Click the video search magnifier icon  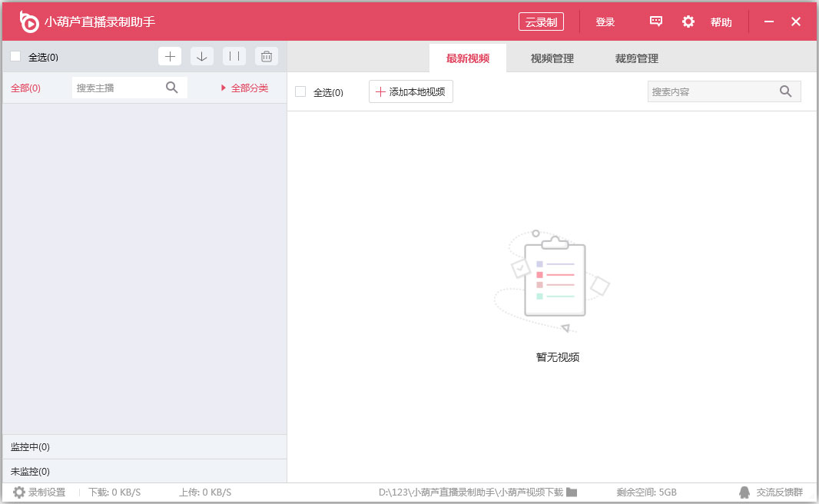785,91
